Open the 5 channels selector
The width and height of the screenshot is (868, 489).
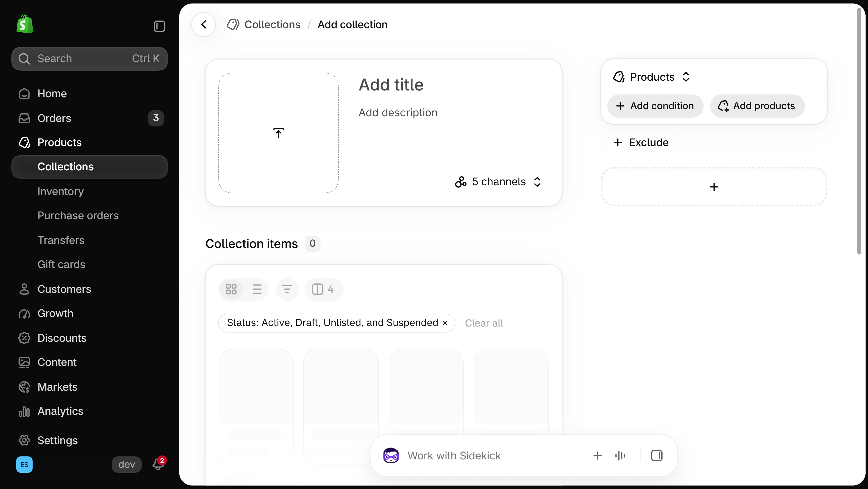[498, 182]
